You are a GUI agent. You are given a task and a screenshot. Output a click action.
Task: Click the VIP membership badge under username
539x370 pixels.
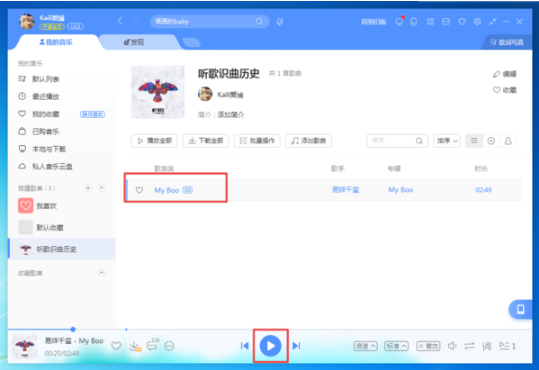pos(52,26)
